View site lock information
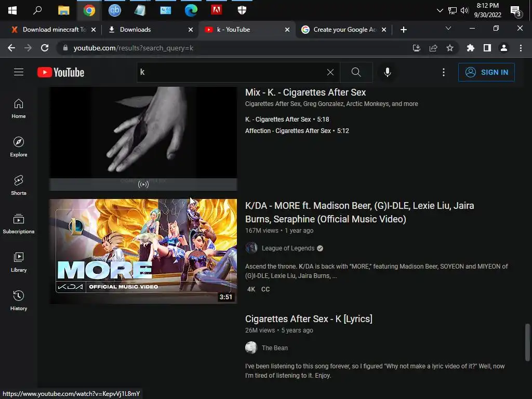 [65, 48]
